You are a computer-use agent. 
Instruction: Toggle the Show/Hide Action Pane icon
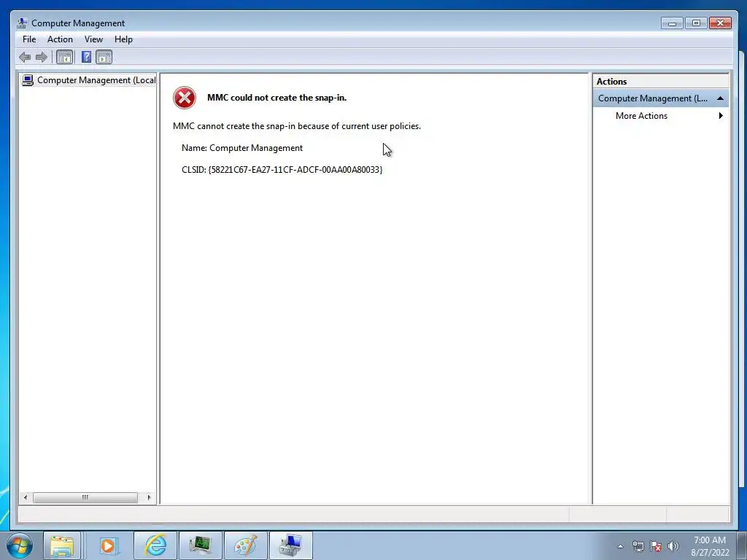pyautogui.click(x=104, y=58)
